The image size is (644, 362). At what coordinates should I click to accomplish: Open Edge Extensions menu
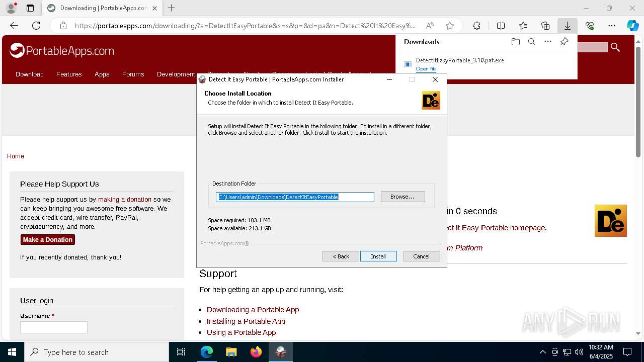(476, 26)
